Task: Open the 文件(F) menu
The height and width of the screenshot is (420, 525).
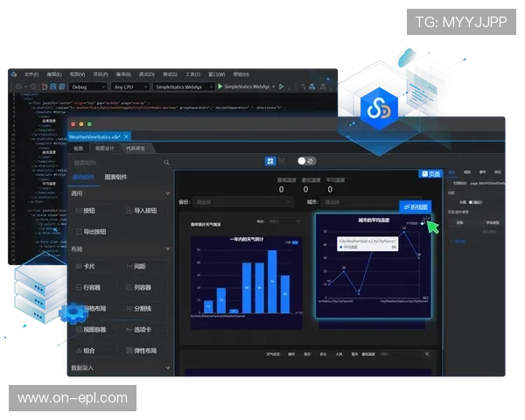Action: (x=31, y=74)
